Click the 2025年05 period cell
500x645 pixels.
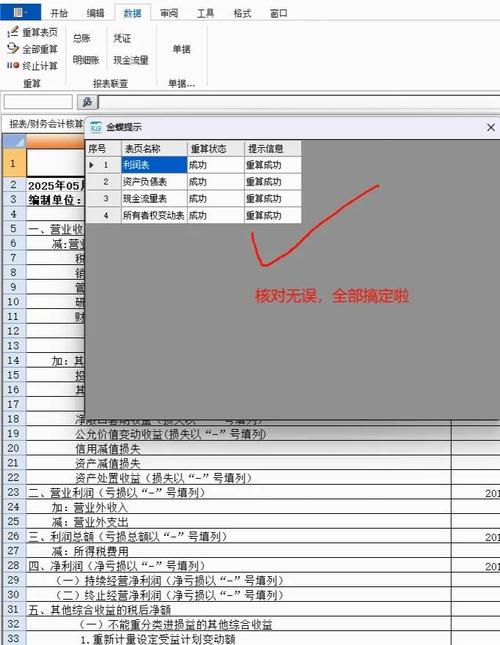point(56,186)
